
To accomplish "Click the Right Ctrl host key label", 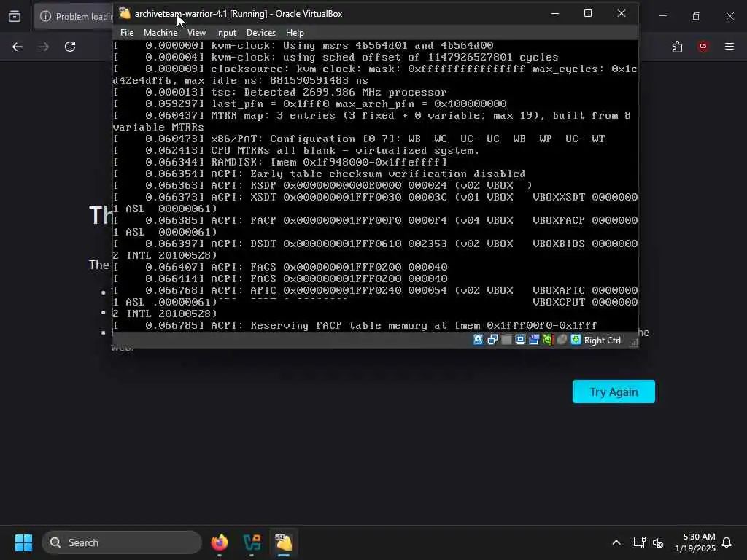I will click(602, 340).
